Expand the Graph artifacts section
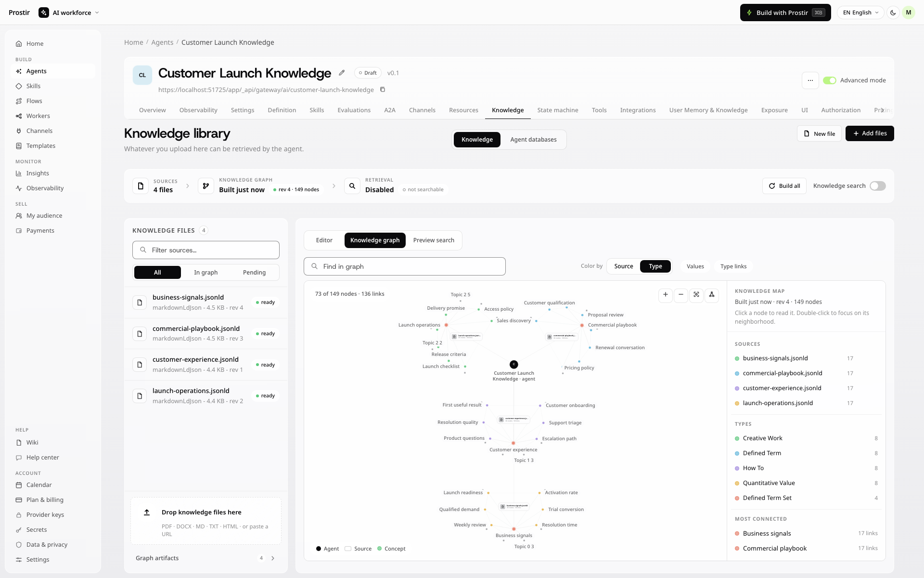 tap(206, 558)
